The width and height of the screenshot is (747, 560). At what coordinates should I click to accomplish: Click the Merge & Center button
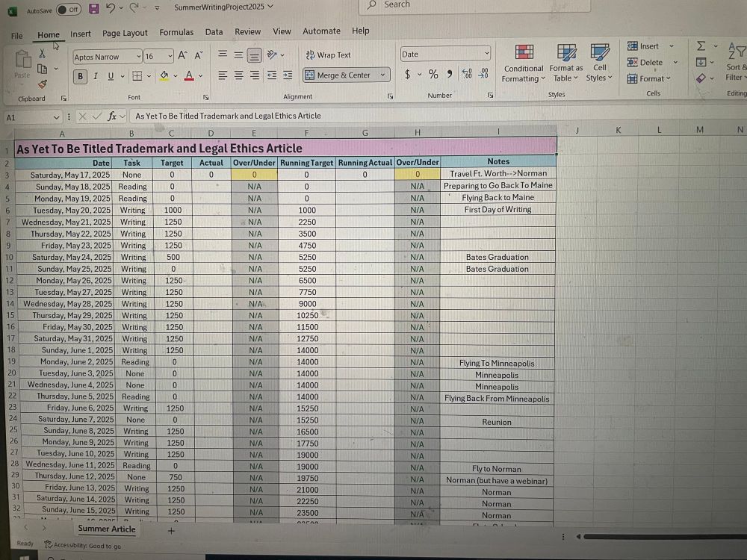[x=338, y=75]
